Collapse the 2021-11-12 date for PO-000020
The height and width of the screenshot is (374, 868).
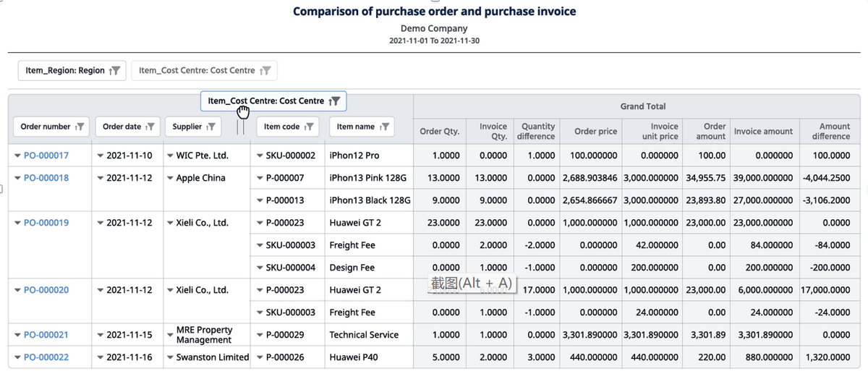point(100,290)
